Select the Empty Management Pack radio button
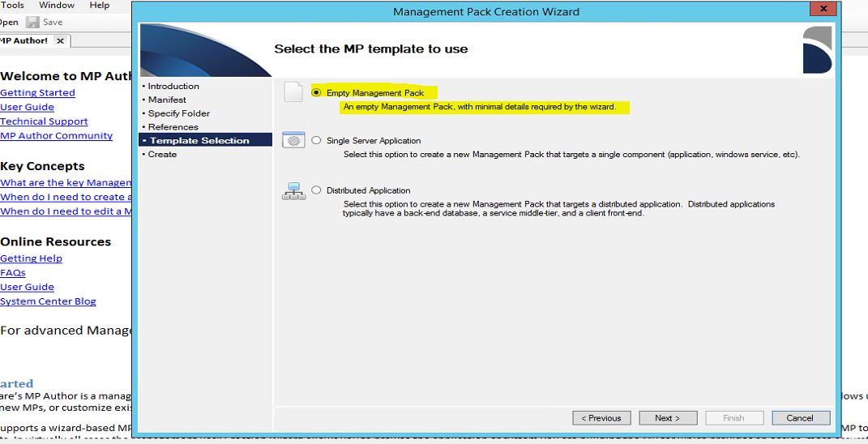 pos(316,92)
